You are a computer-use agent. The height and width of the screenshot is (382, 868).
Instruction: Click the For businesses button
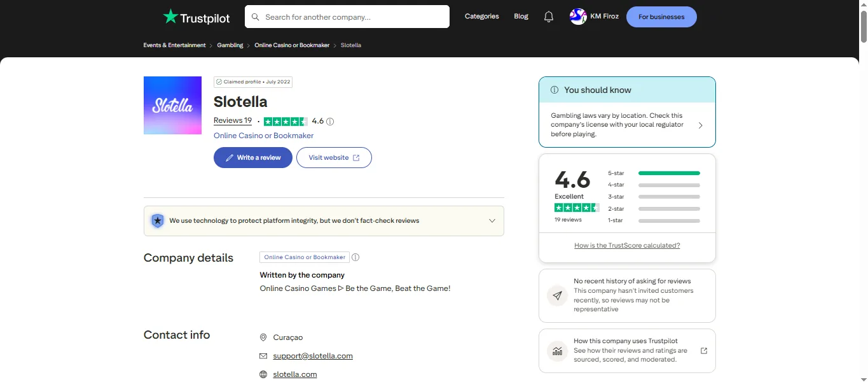[661, 17]
